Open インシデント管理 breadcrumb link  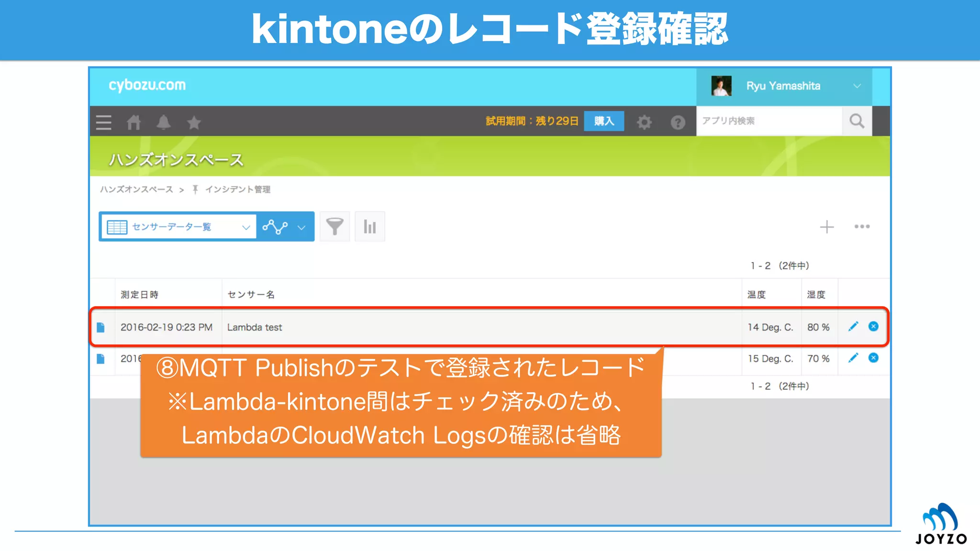238,189
